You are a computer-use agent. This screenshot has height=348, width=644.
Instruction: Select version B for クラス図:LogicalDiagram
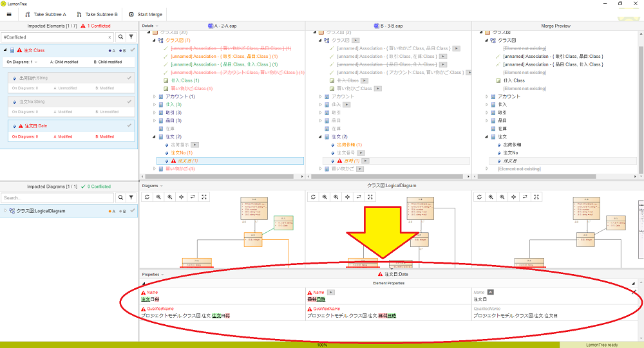click(122, 212)
